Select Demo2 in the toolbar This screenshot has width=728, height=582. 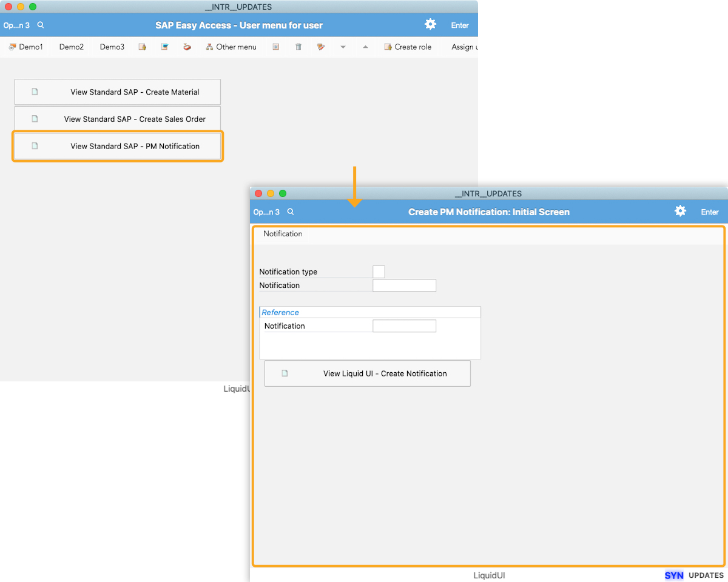(x=72, y=47)
